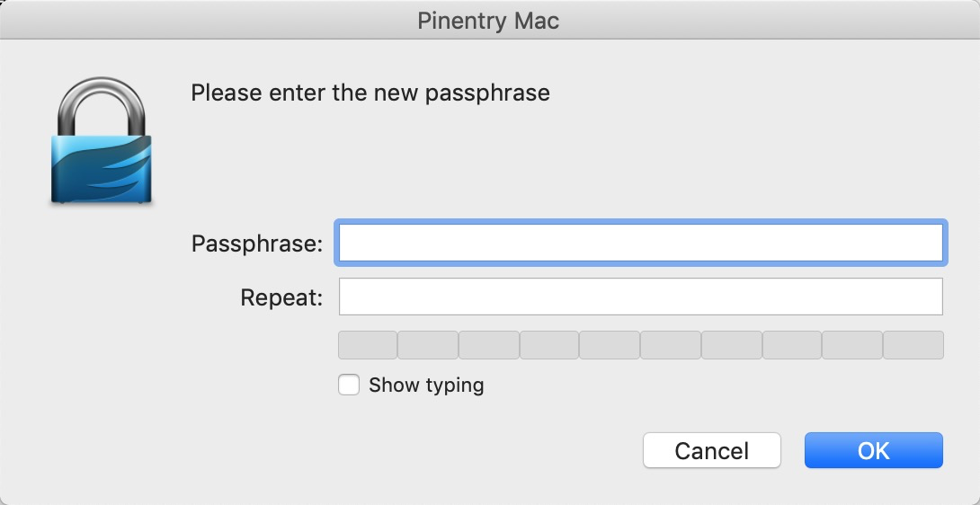The image size is (980, 505).
Task: Click first segment of passphrase strength meter
Action: 368,345
